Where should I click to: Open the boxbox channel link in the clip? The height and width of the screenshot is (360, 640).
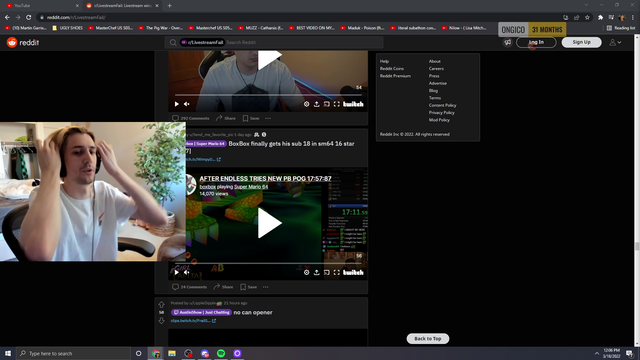207,187
